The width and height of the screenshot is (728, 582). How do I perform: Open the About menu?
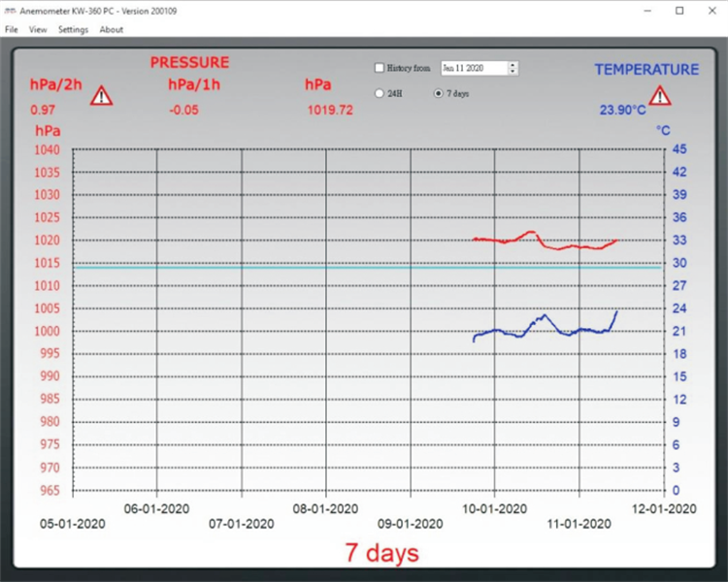pyautogui.click(x=112, y=29)
